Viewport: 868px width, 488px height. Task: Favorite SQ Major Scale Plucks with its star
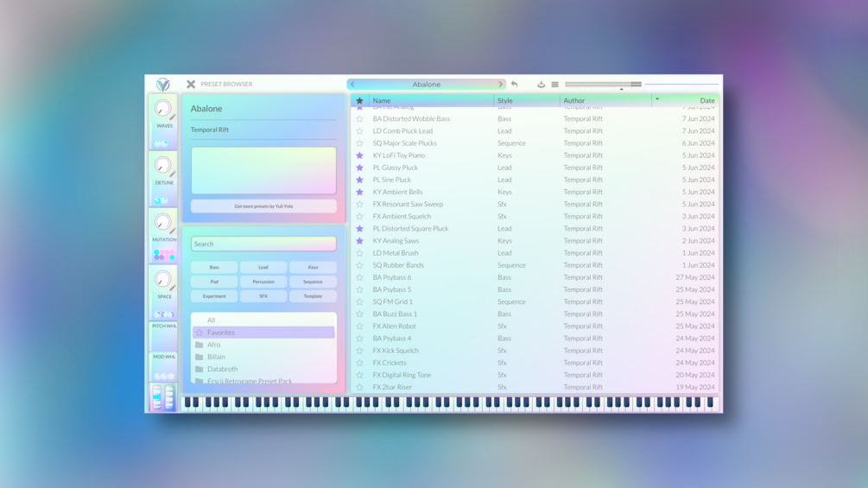pos(360,143)
